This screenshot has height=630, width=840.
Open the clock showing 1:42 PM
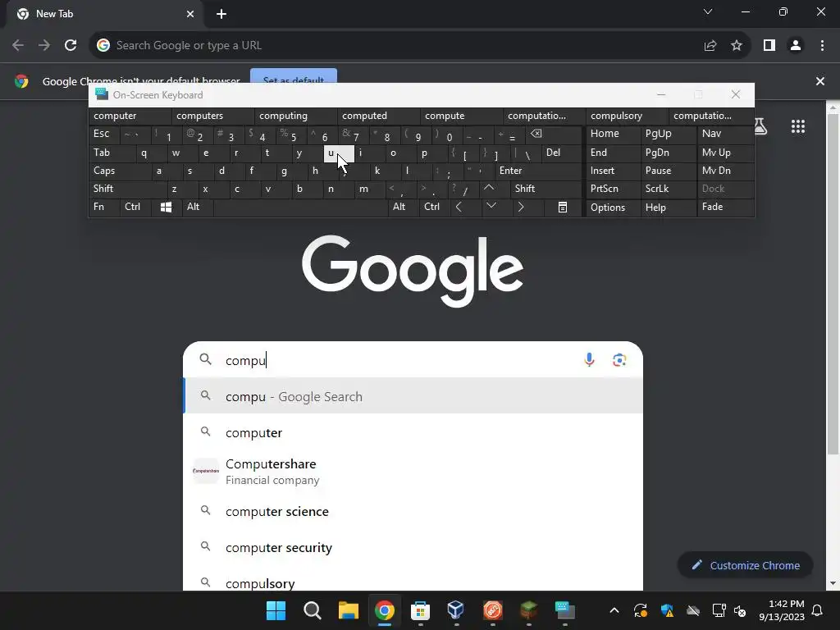tap(782, 610)
